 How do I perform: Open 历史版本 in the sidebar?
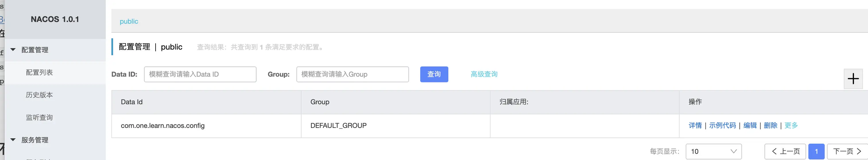39,95
